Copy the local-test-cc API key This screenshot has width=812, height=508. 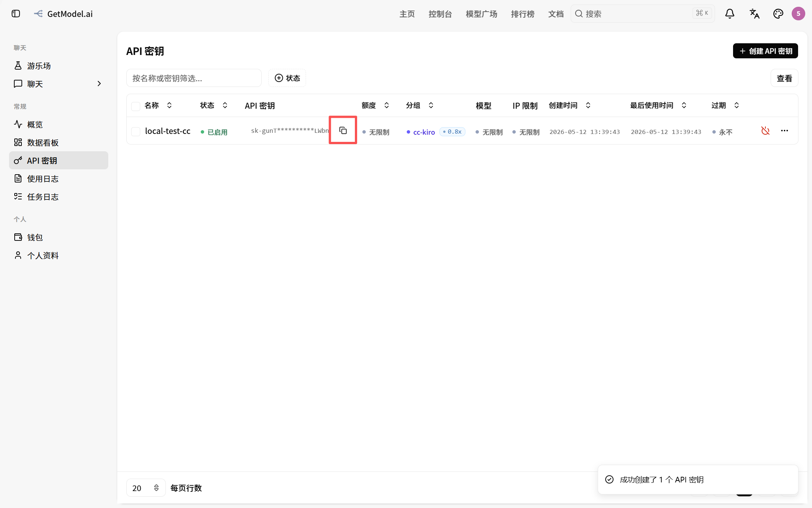point(343,131)
